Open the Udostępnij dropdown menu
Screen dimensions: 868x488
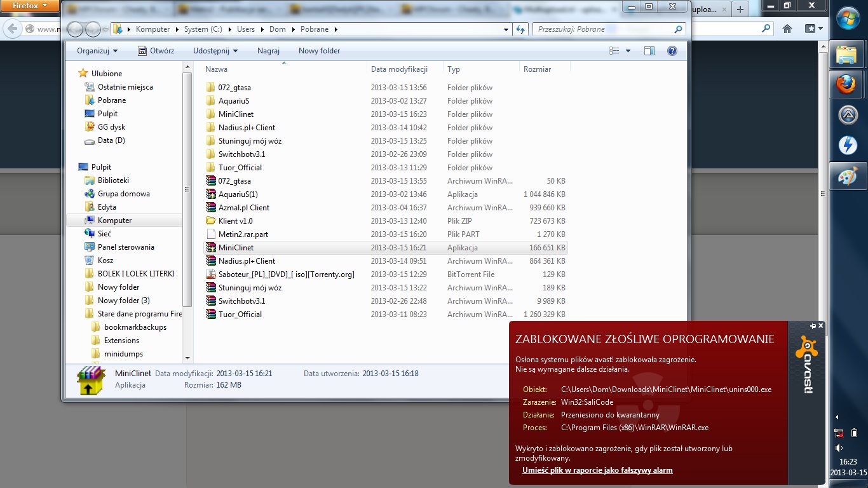pyautogui.click(x=215, y=51)
